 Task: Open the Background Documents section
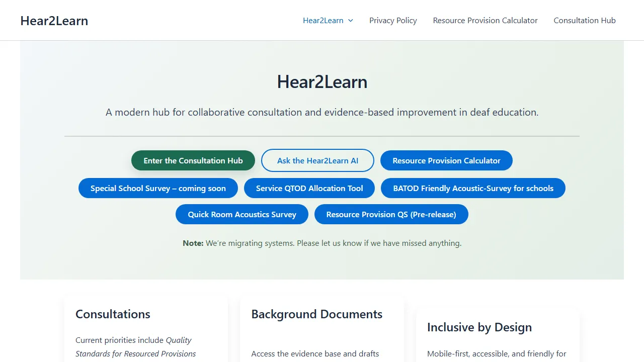[x=316, y=314]
